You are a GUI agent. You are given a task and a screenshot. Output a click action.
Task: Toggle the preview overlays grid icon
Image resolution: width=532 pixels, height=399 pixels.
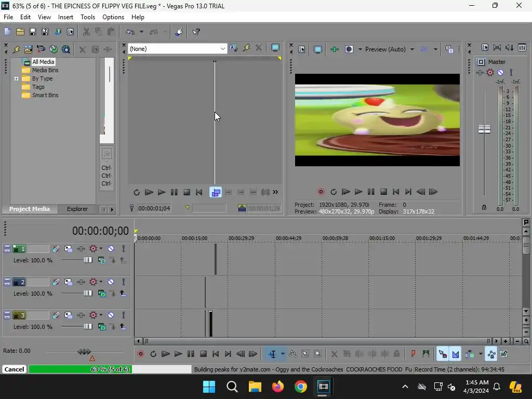tap(424, 49)
